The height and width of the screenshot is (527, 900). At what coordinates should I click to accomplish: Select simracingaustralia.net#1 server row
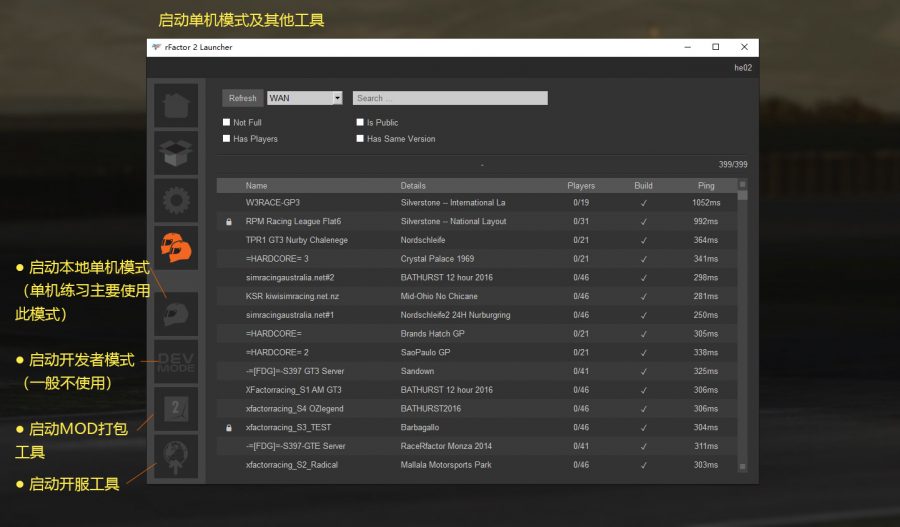pyautogui.click(x=477, y=315)
